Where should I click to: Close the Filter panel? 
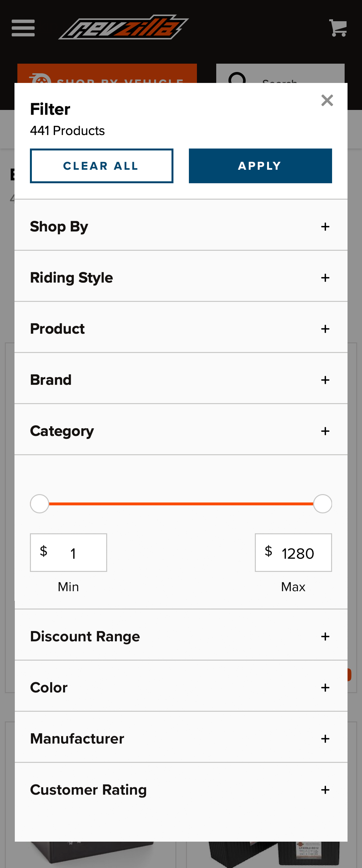coord(327,100)
